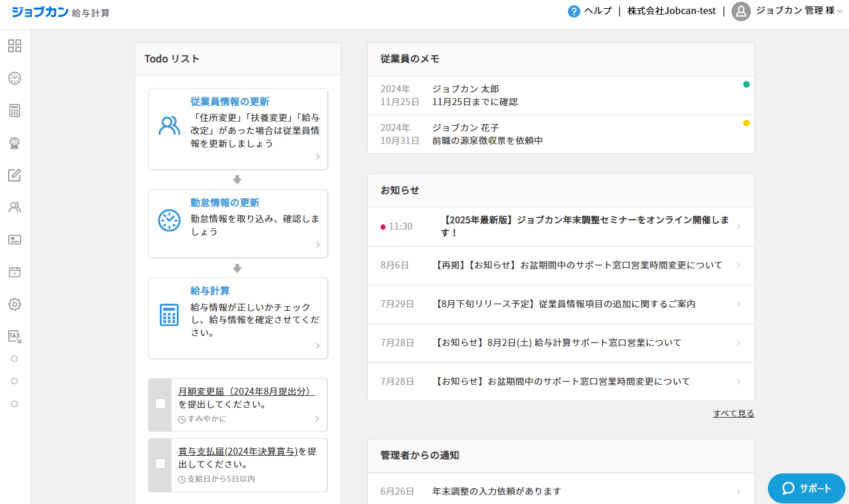
Task: Open the 給与計算 todo heading
Action: pos(210,291)
